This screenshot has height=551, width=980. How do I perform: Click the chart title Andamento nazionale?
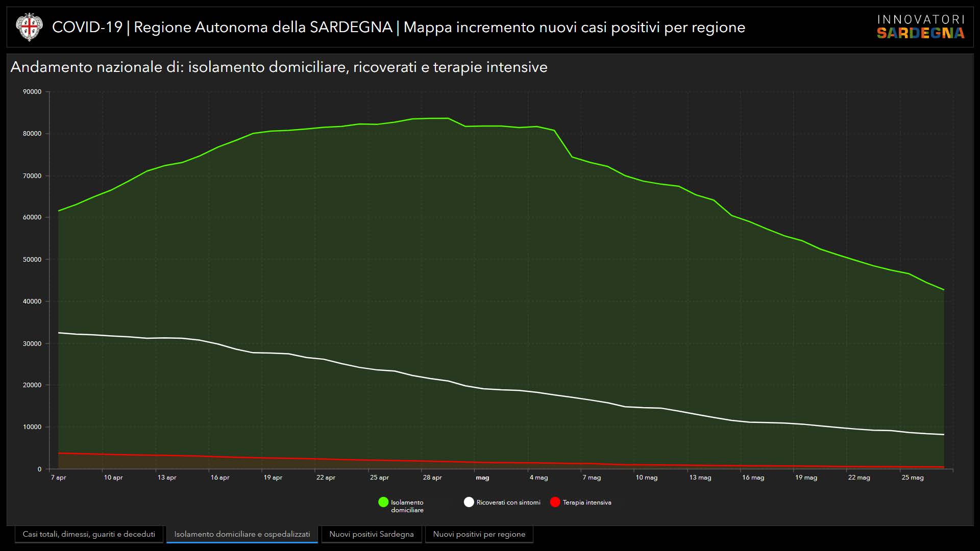[279, 67]
